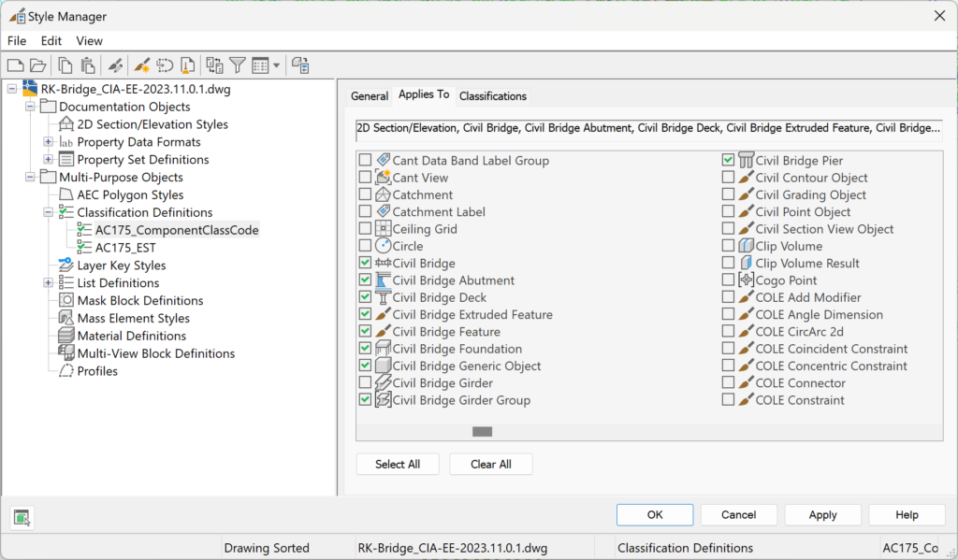Click the Set From toolbar icon

pos(165,65)
